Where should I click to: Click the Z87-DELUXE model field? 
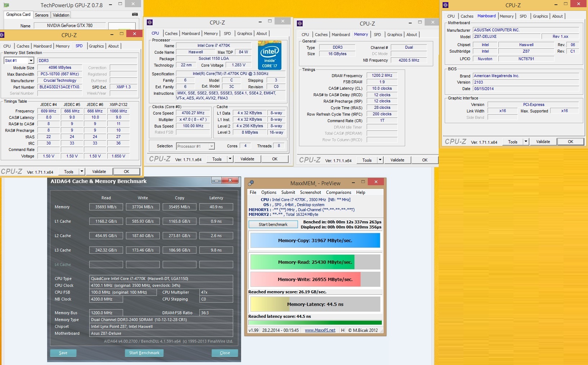tap(507, 36)
